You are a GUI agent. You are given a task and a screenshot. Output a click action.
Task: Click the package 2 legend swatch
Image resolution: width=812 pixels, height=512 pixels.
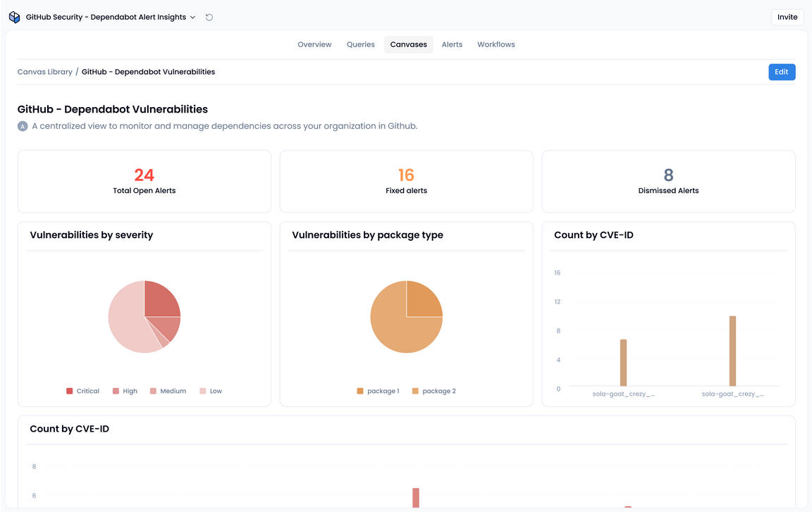(x=415, y=391)
